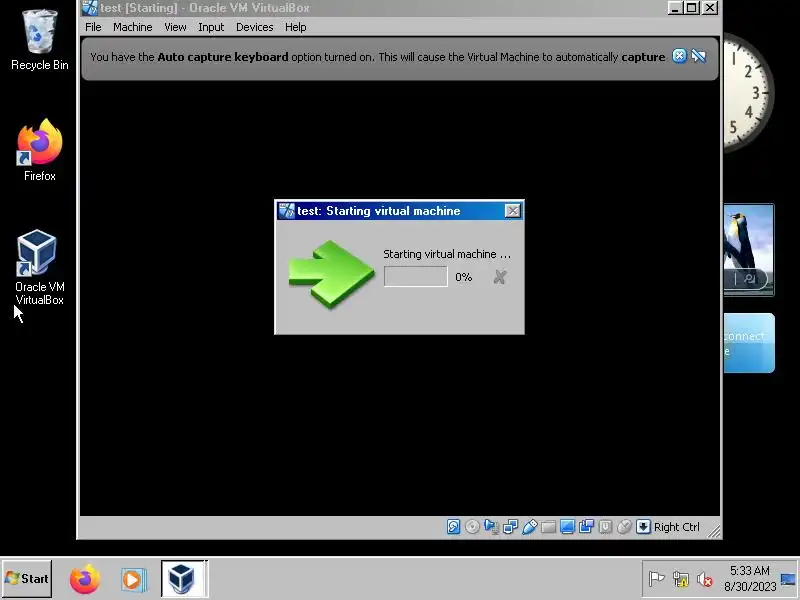This screenshot has width=800, height=600.
Task: Cancel the virtual machine startup progress
Action: pyautogui.click(x=499, y=277)
